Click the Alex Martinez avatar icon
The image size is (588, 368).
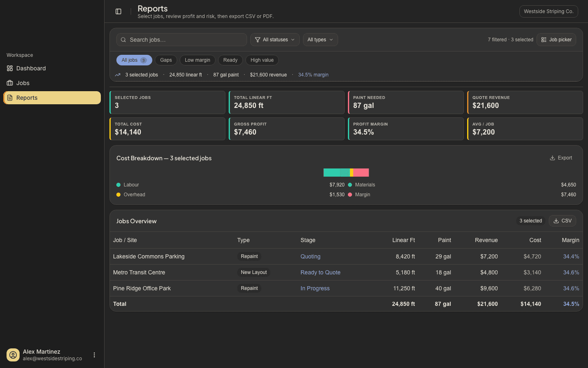[13, 355]
